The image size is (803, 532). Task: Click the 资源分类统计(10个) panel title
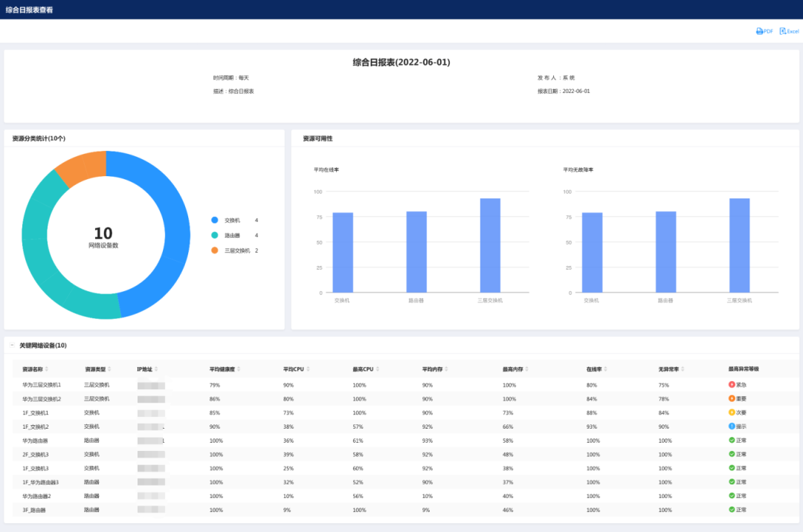(x=39, y=138)
